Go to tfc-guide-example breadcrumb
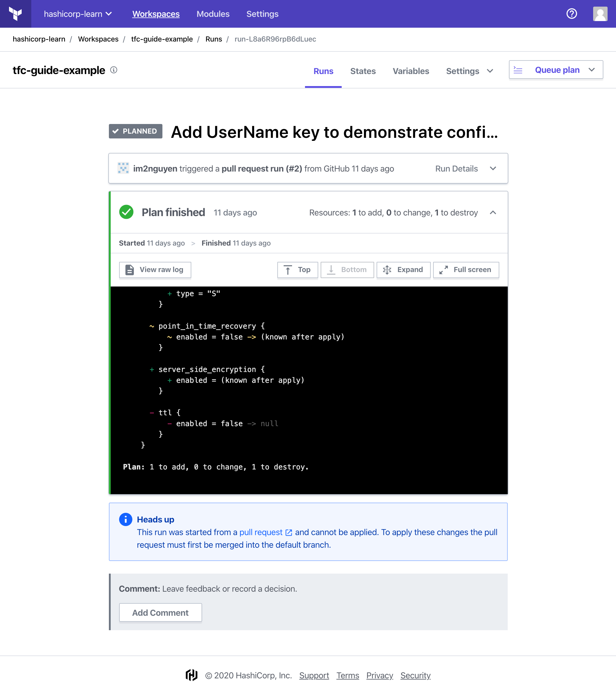 pos(162,39)
